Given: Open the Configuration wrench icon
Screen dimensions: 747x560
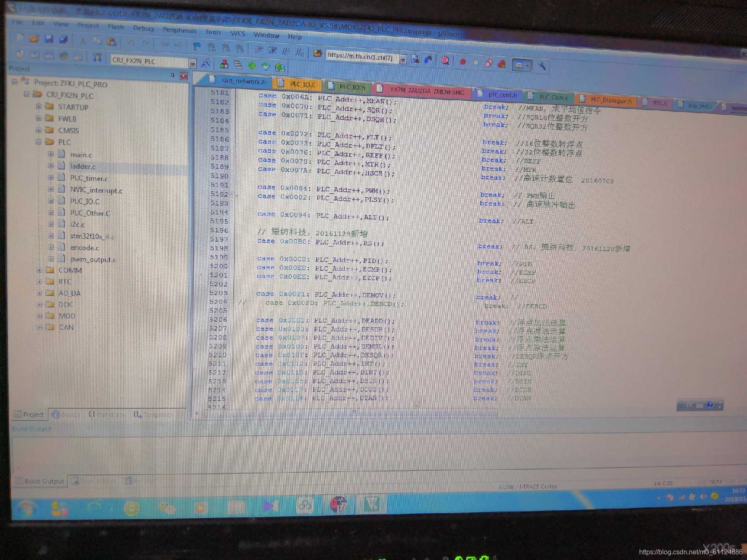Looking at the screenshot, I should (x=541, y=66).
